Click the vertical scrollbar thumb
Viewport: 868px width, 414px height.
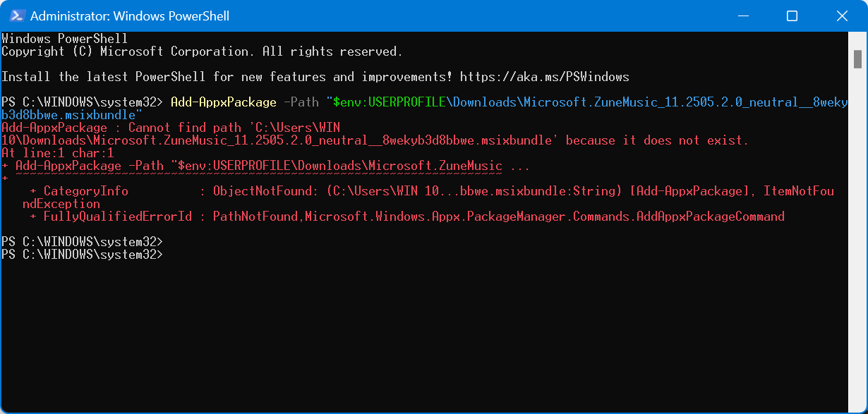click(x=857, y=59)
